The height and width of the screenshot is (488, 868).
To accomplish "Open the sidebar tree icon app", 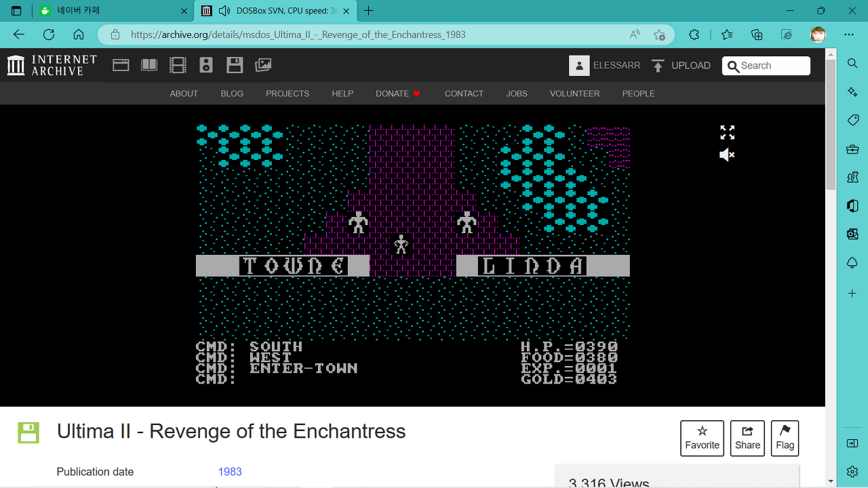I will 852,263.
